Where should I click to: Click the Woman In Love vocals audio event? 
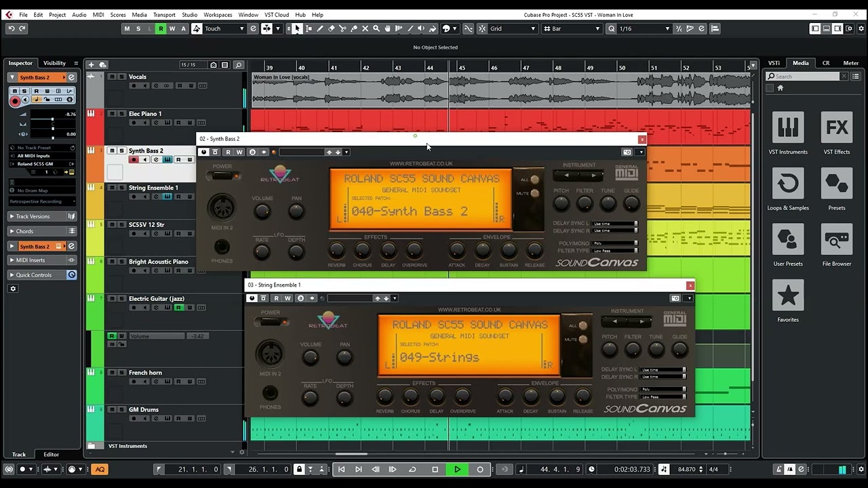coord(500,89)
